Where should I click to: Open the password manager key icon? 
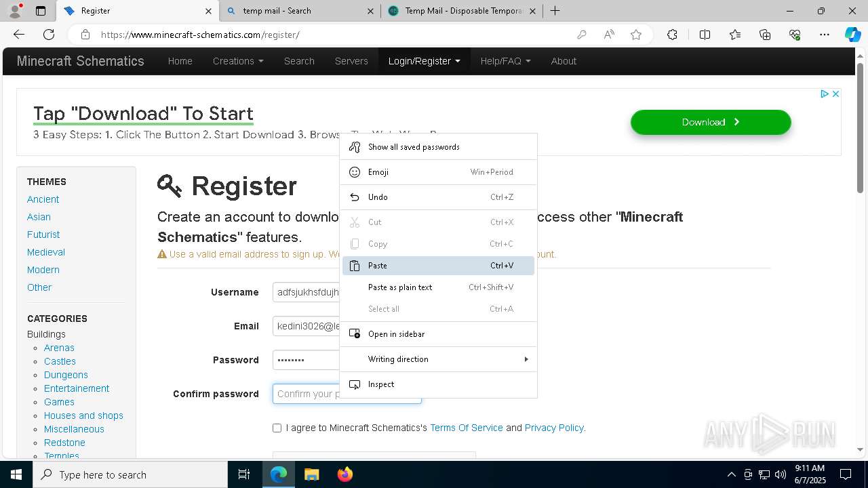[x=581, y=35]
